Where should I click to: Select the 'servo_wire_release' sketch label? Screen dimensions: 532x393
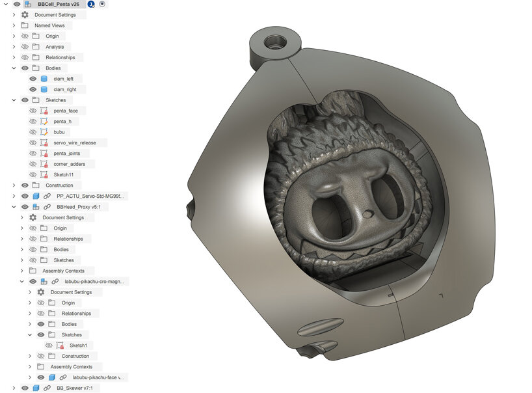click(x=75, y=142)
